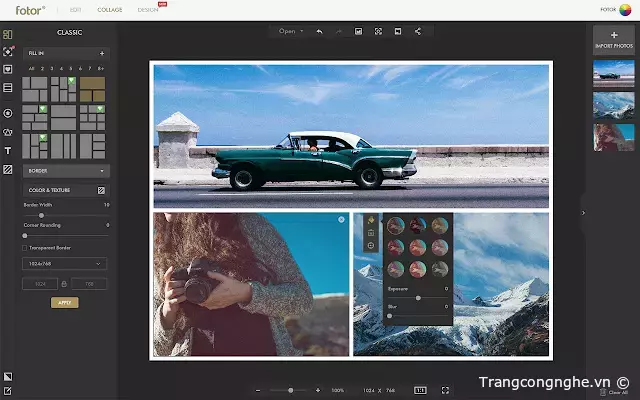Filter templates by 2 photos
640x400 pixels.
(42, 69)
